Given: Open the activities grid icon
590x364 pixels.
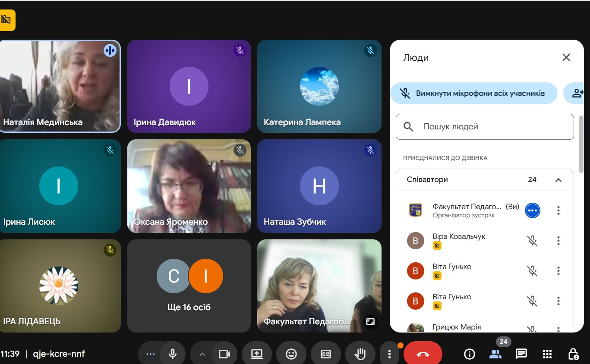Looking at the screenshot, I should click(547, 354).
